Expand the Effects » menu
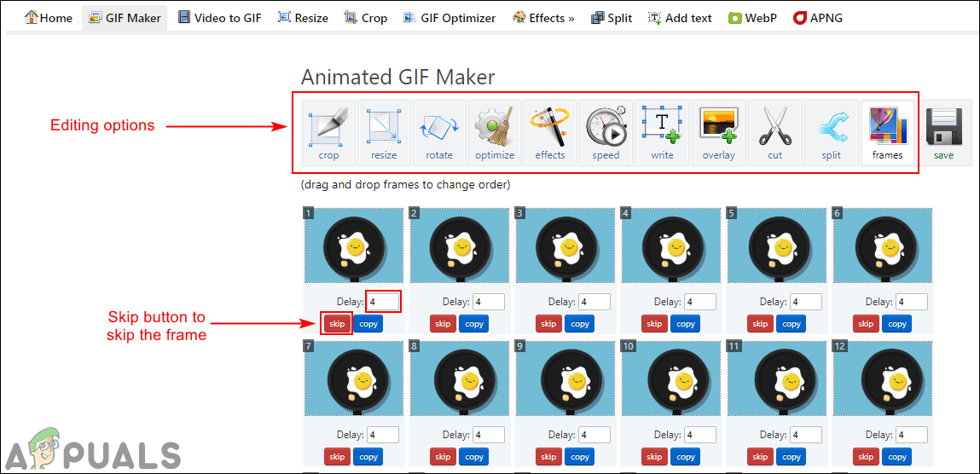 (543, 18)
